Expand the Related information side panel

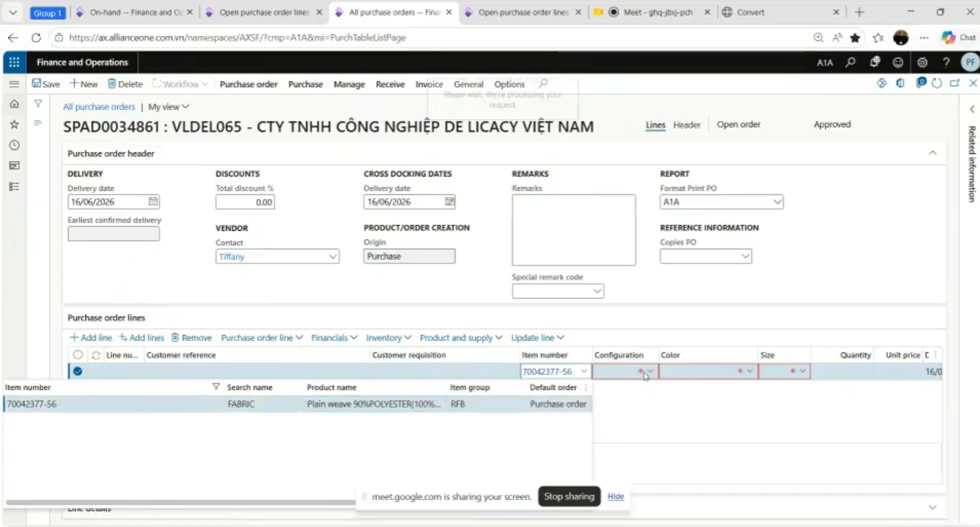(972, 109)
